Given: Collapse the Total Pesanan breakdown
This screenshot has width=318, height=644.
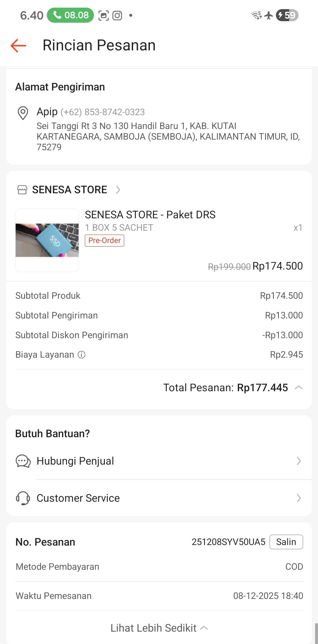Looking at the screenshot, I should pos(299,388).
